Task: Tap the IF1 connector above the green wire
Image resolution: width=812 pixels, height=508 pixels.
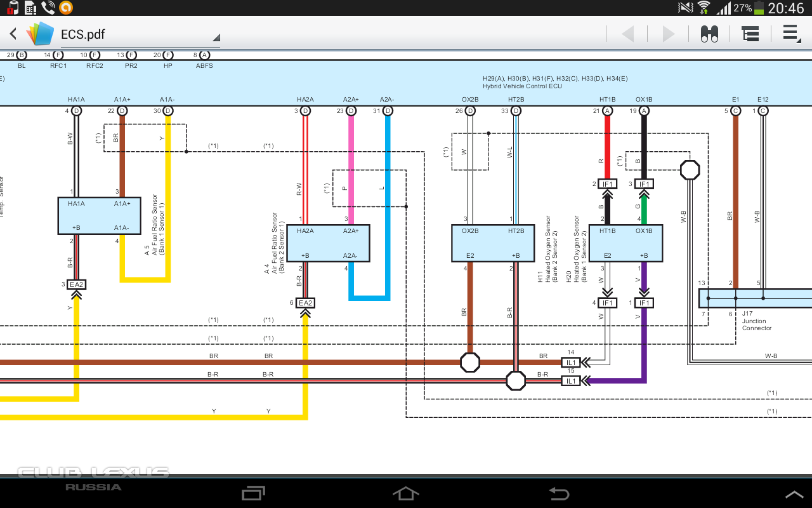Action: point(644,184)
